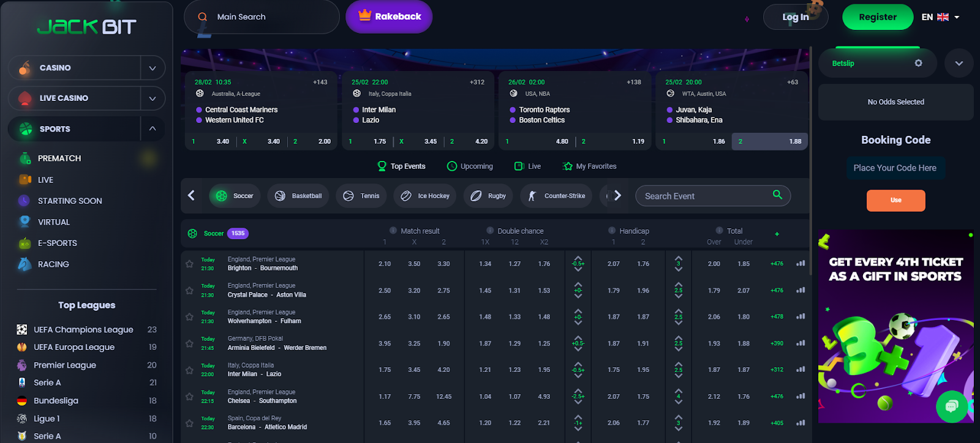Favorite the Barcelona - Atletico Madrid star

pyautogui.click(x=190, y=423)
